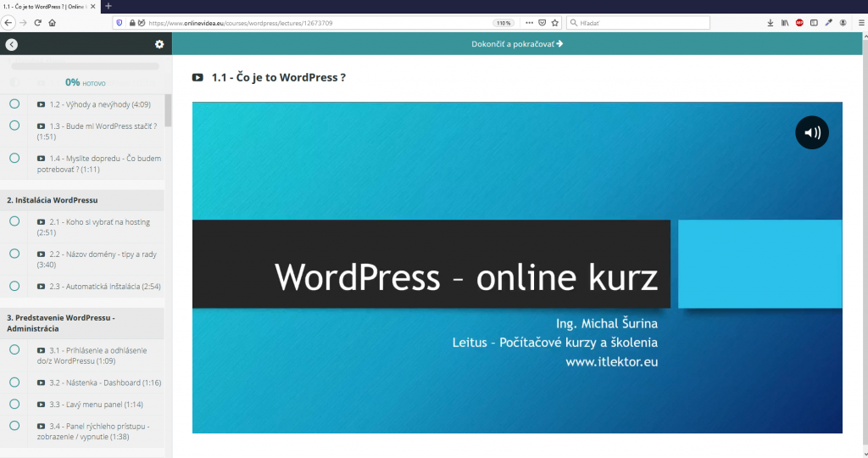
Task: Mark lecture 1.2 Výhody a nevýhody complete
Action: pos(14,103)
